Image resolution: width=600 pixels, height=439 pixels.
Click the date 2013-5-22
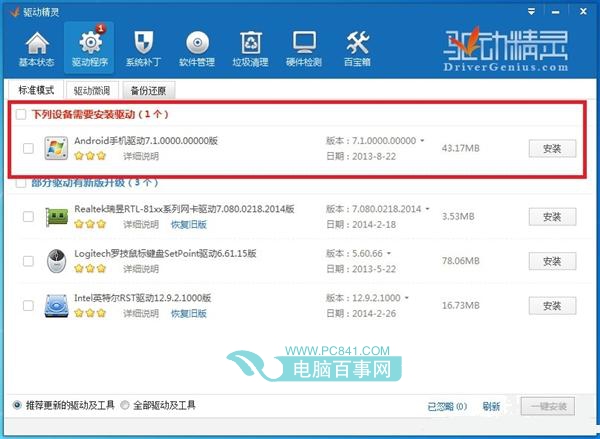374,269
